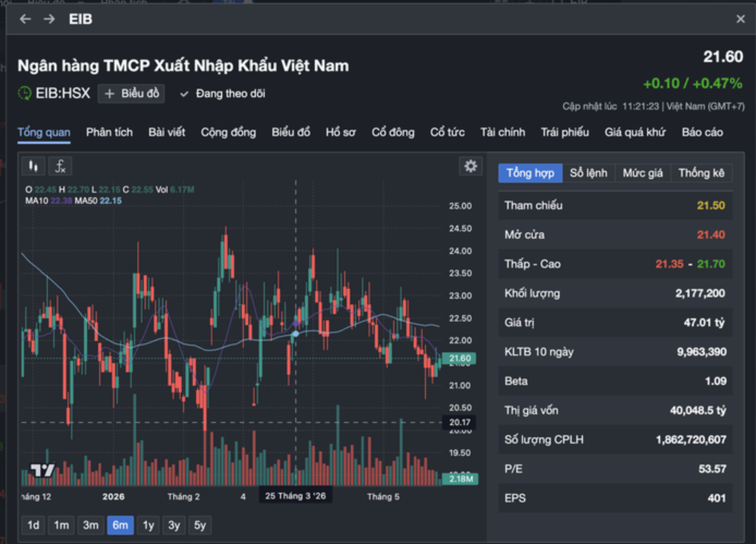Open the Bài viết tab

(167, 132)
